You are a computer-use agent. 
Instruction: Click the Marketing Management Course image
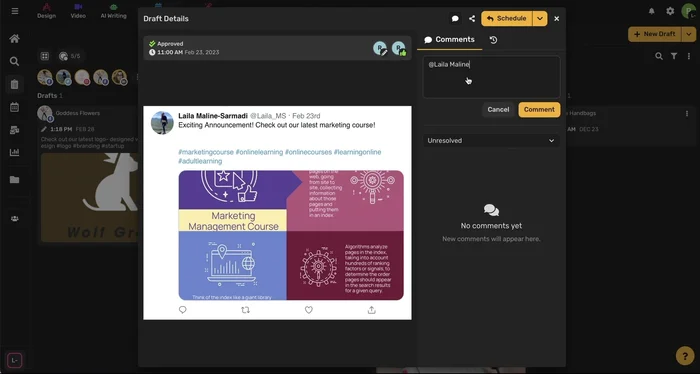coord(291,235)
